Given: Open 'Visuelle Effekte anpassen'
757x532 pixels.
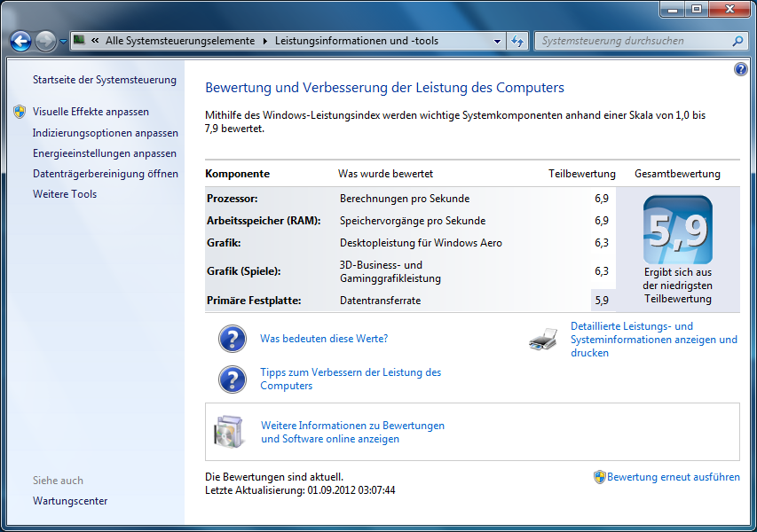Looking at the screenshot, I should tap(91, 112).
